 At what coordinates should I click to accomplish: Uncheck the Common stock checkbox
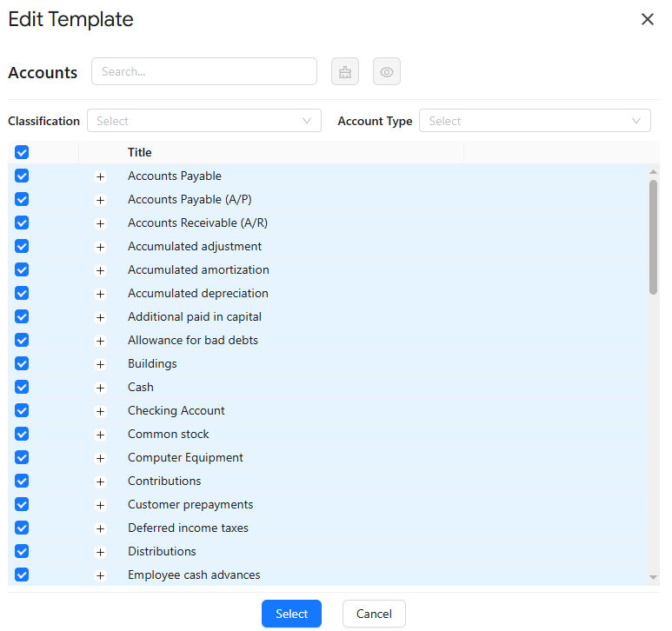(x=22, y=434)
